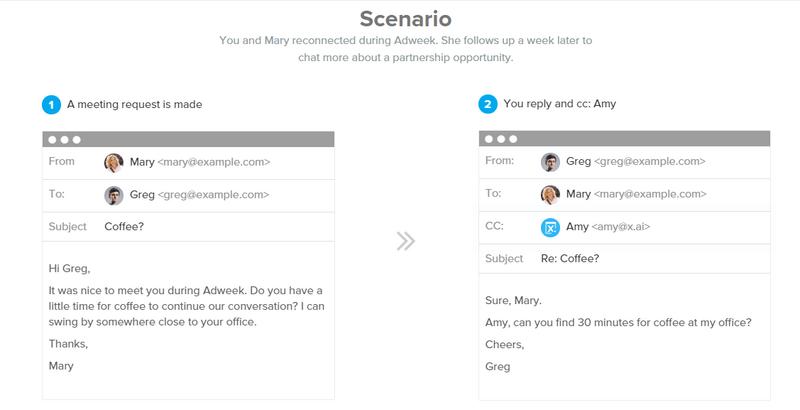
Task: Click Greg's avatar in the first email's To row
Action: 114,195
